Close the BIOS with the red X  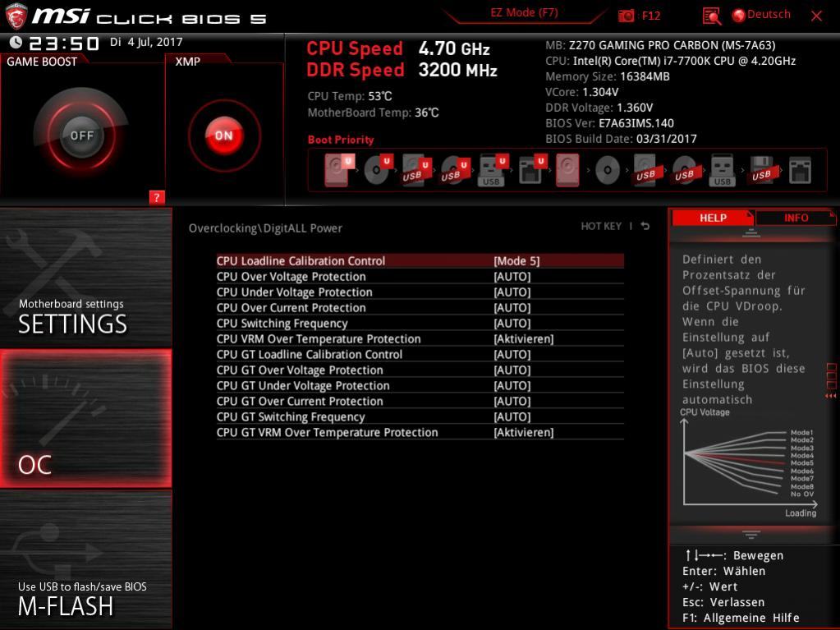[x=816, y=16]
